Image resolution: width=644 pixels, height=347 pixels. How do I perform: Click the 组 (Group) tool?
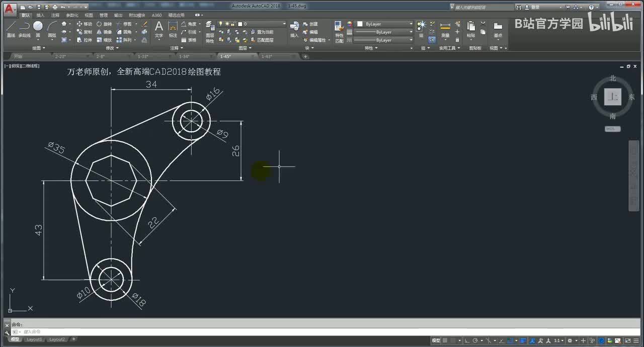(x=421, y=29)
